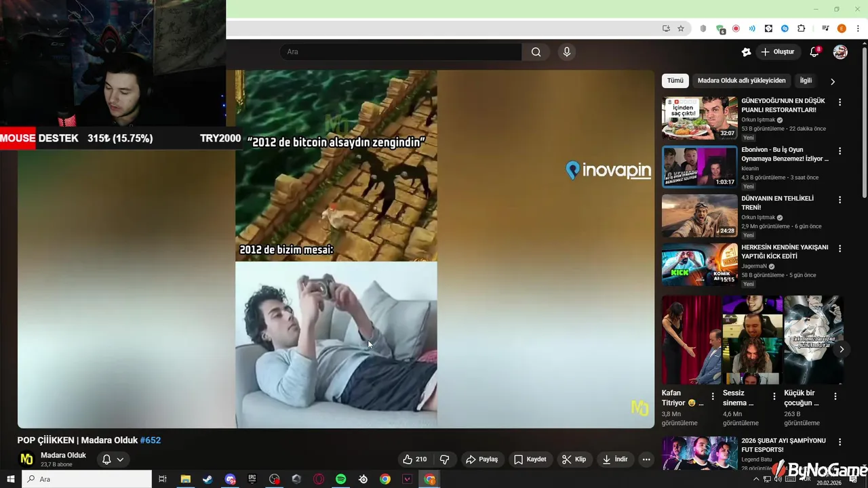Select the İlgili filter chip
The height and width of the screenshot is (488, 868).
point(806,81)
